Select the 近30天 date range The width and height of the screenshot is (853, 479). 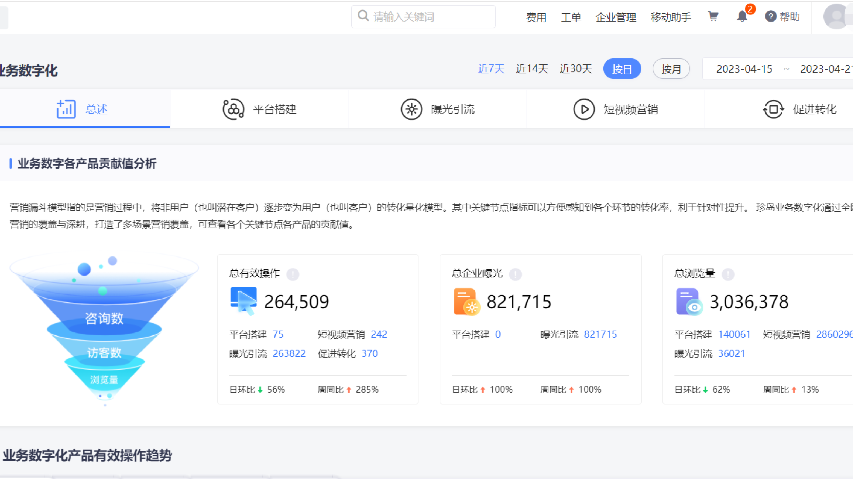click(576, 69)
